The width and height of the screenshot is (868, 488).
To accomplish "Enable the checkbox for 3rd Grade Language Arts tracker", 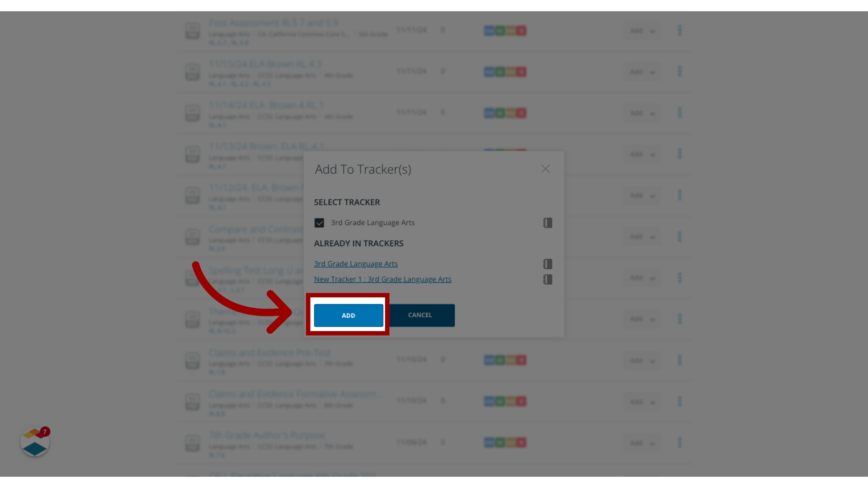I will [320, 223].
